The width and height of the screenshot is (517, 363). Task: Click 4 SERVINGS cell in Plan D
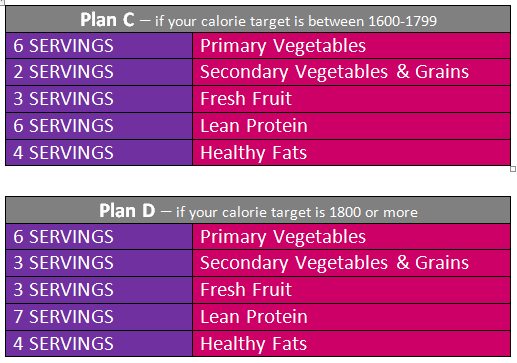pyautogui.click(x=99, y=344)
